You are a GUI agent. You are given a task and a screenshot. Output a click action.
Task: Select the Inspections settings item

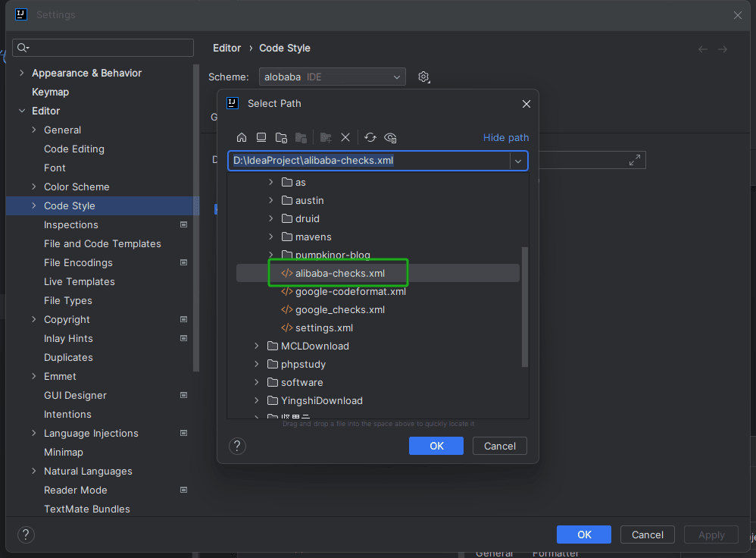71,224
